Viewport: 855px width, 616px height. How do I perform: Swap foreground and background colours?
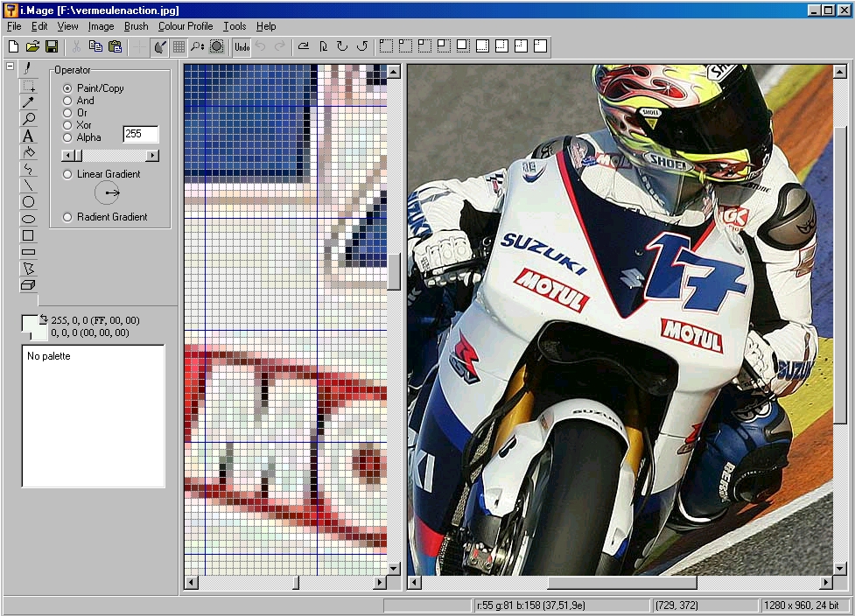click(x=44, y=319)
